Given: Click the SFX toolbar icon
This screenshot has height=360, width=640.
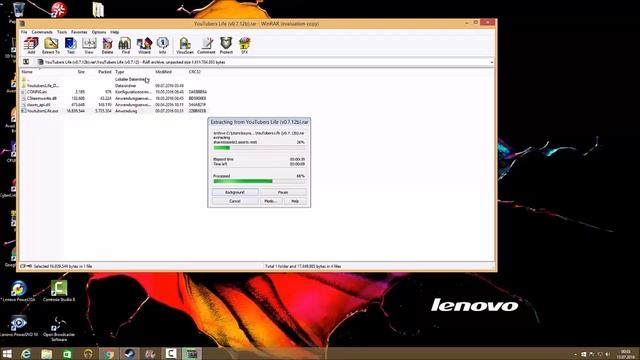Looking at the screenshot, I should (244, 45).
